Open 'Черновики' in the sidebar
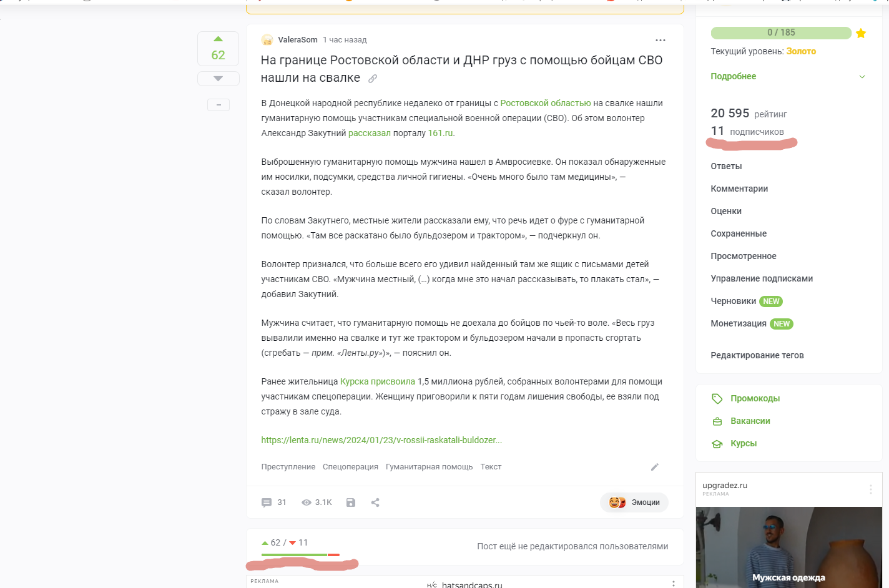This screenshot has height=588, width=889. pyautogui.click(x=733, y=301)
